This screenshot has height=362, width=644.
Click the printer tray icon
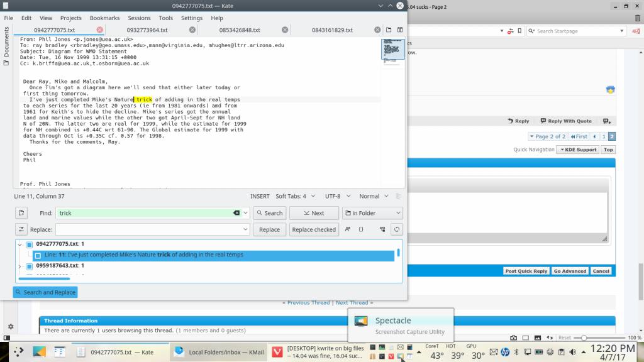tap(550, 351)
